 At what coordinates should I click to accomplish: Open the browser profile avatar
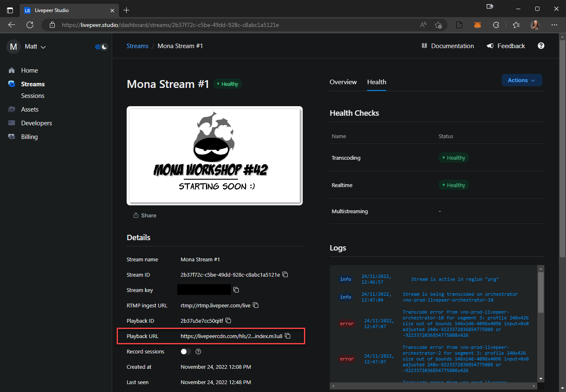535,25
